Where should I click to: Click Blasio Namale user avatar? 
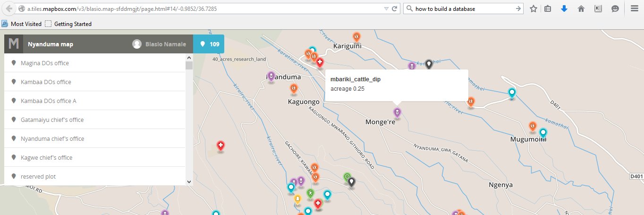137,44
